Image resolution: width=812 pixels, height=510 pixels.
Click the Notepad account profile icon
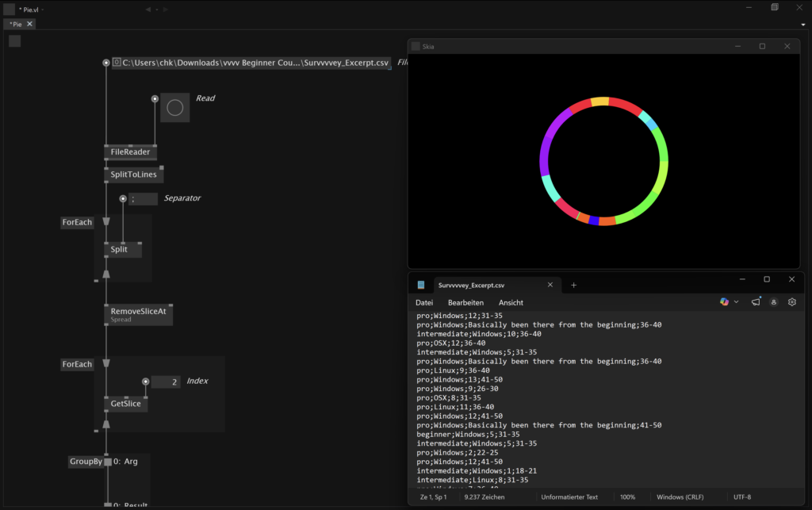(774, 302)
